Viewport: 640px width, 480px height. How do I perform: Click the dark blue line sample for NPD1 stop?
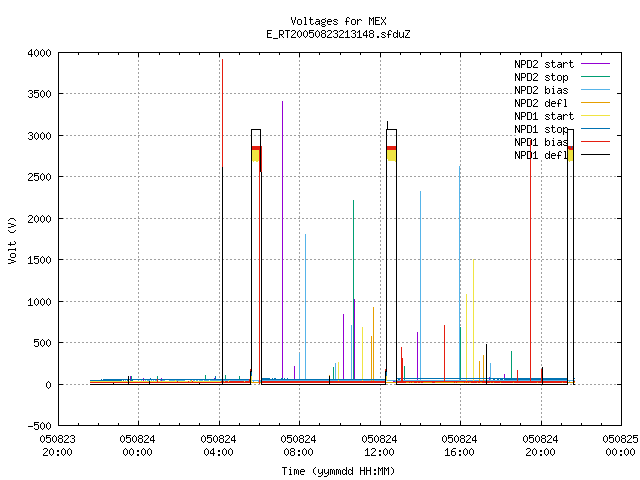click(x=595, y=129)
